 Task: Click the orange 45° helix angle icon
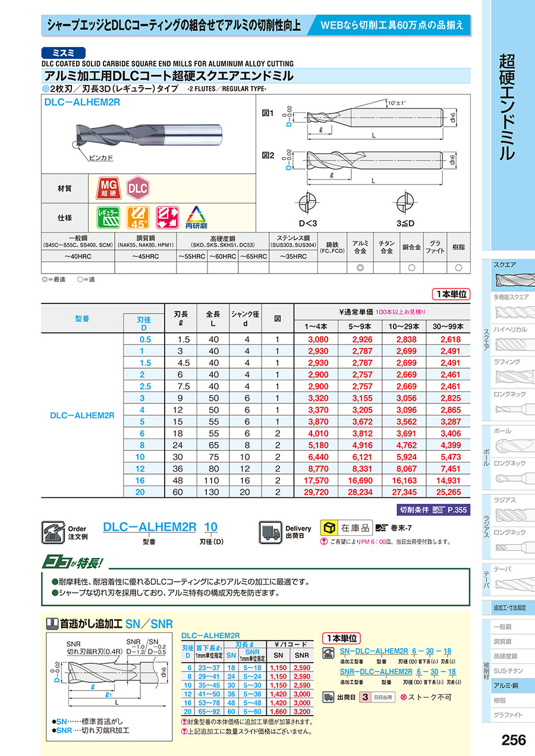click(138, 218)
